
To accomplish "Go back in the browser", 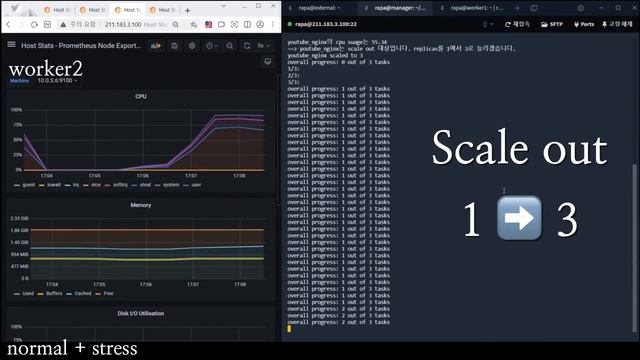I will [8, 24].
